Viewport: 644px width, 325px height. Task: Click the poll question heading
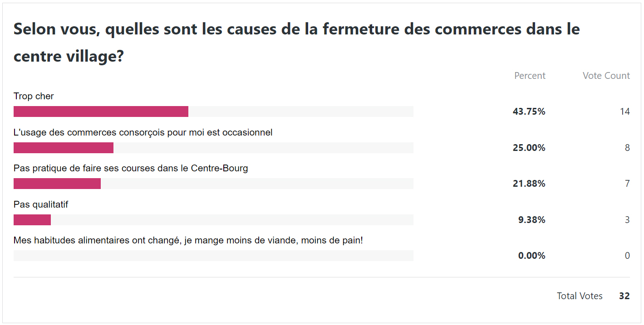[296, 43]
